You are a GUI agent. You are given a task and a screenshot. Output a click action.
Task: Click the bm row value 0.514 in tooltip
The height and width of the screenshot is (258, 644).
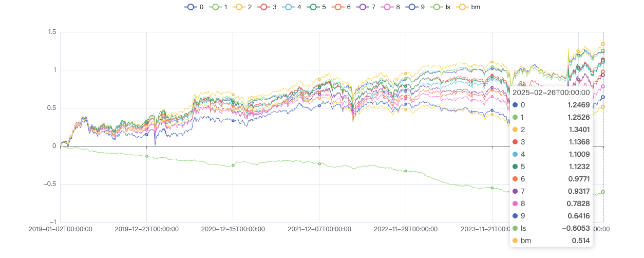point(580,241)
